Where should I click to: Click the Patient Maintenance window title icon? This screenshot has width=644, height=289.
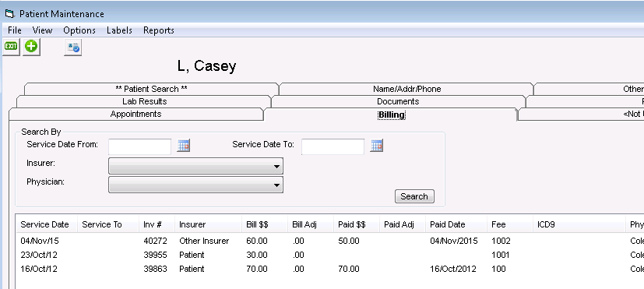pos(9,14)
